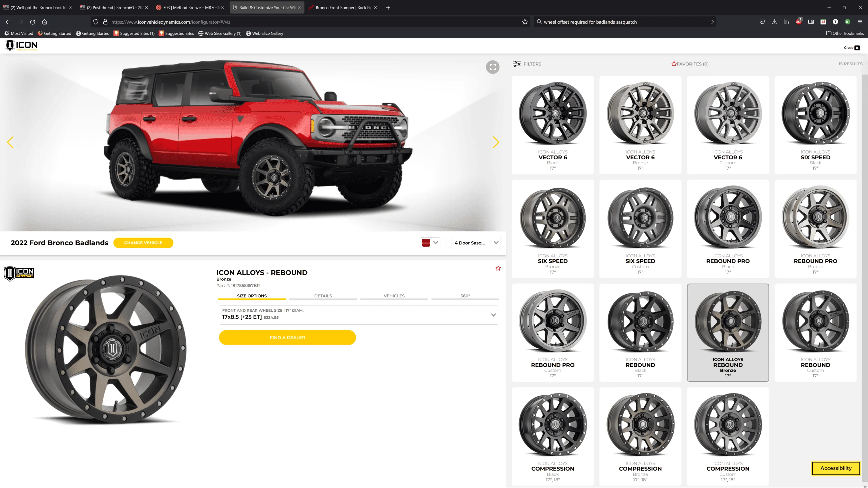868x488 pixels.
Task: Open Web Slice Gallery (1) bookmark
Action: tap(220, 33)
